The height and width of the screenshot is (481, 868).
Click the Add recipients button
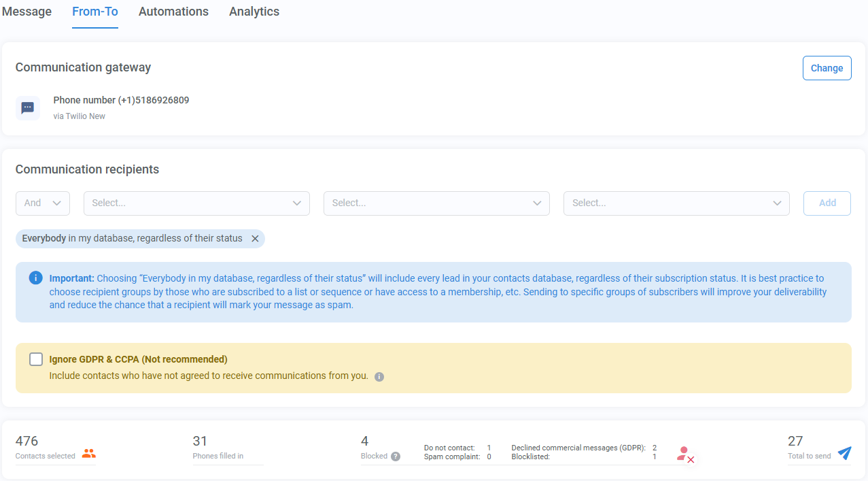[827, 203]
